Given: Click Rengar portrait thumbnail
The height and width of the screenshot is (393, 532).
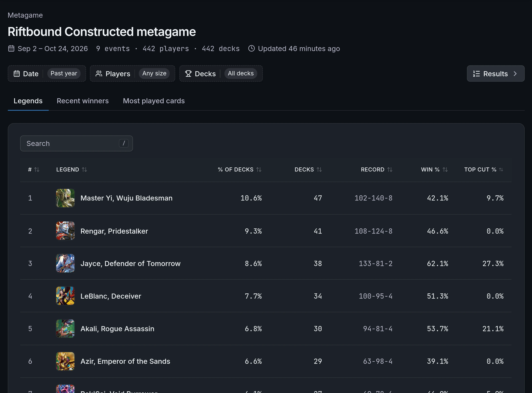Looking at the screenshot, I should pos(65,231).
